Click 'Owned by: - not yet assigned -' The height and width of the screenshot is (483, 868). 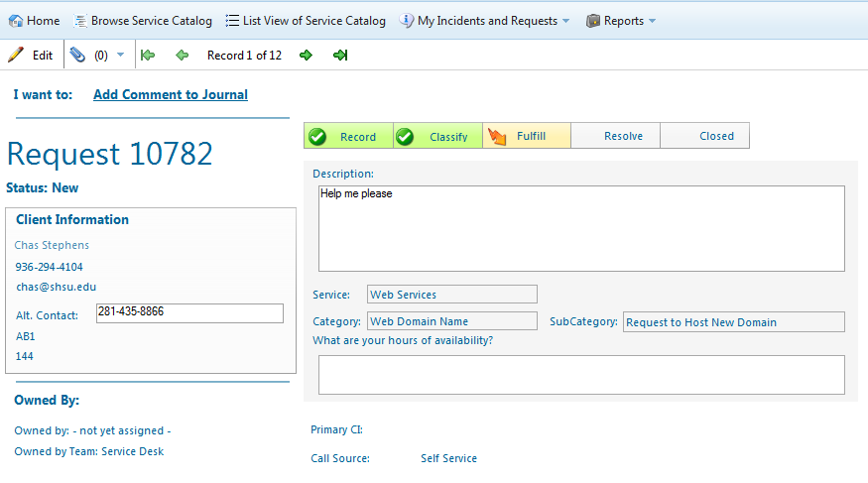coord(92,430)
